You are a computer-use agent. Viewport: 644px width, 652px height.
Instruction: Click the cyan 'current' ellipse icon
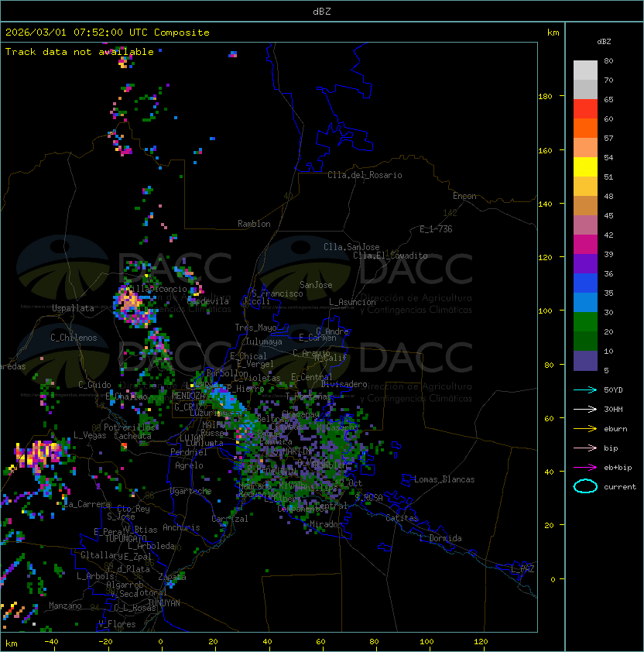585,486
